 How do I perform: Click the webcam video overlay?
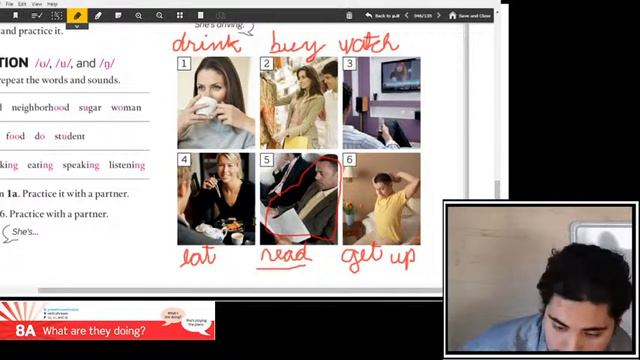(x=541, y=279)
